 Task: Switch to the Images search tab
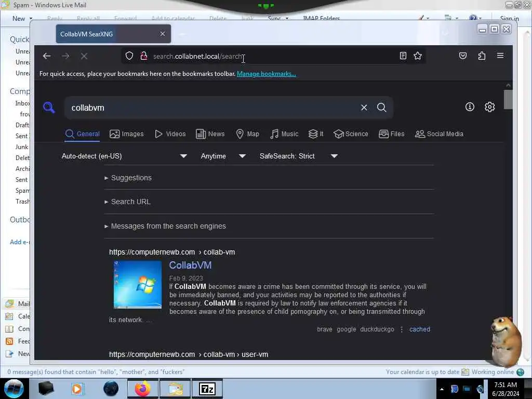pos(127,134)
